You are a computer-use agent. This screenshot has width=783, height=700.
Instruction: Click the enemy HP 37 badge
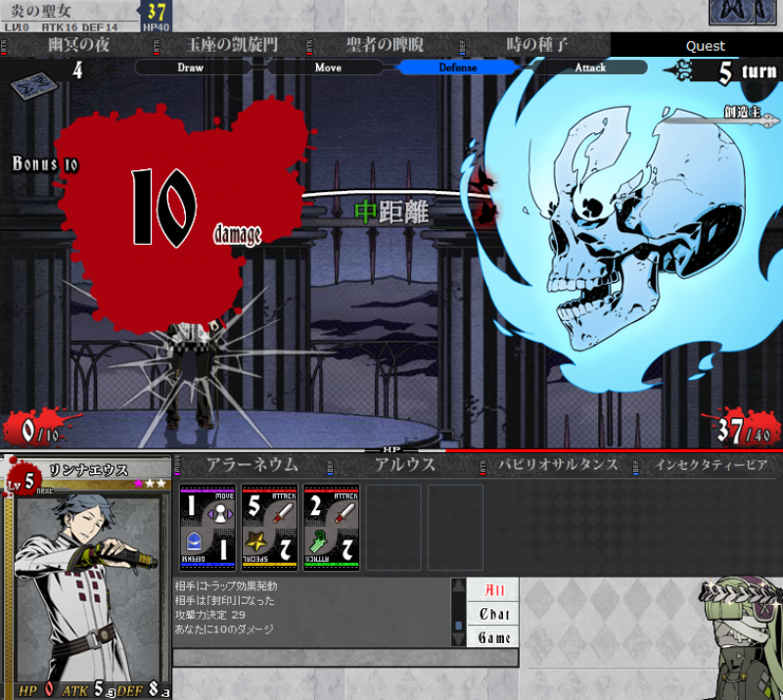(x=157, y=16)
